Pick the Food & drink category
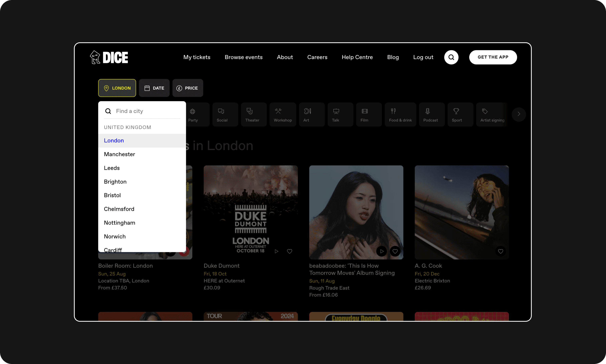This screenshot has width=606, height=364. pos(400,115)
